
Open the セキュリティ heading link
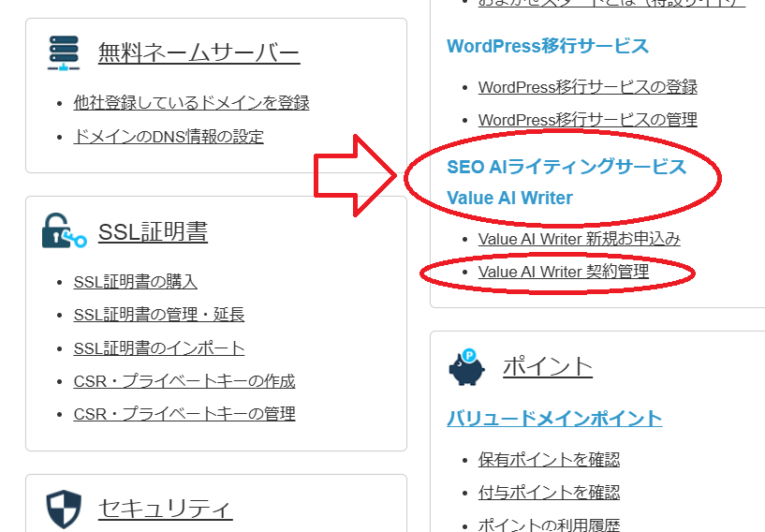point(166,509)
